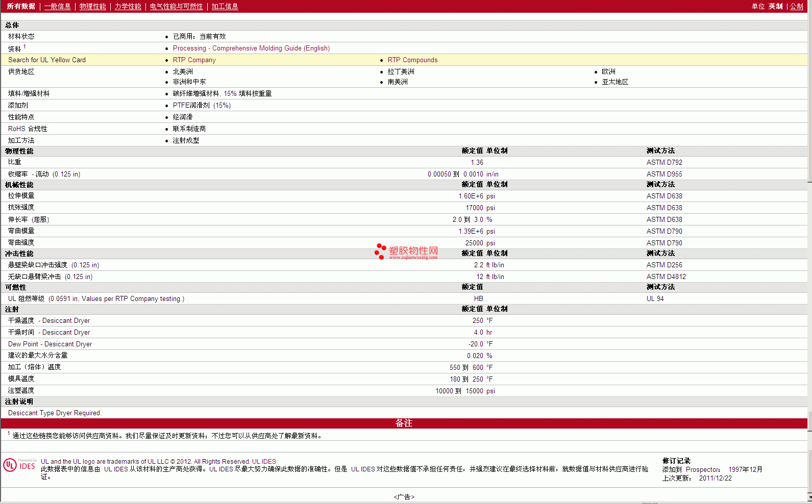Click ASTM D4812 test method
Viewport: 812px width, 504px height.
click(x=666, y=276)
